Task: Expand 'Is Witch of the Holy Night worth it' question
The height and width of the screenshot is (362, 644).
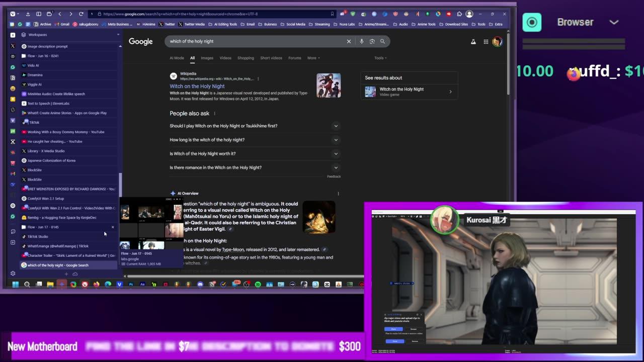Action: [x=255, y=153]
